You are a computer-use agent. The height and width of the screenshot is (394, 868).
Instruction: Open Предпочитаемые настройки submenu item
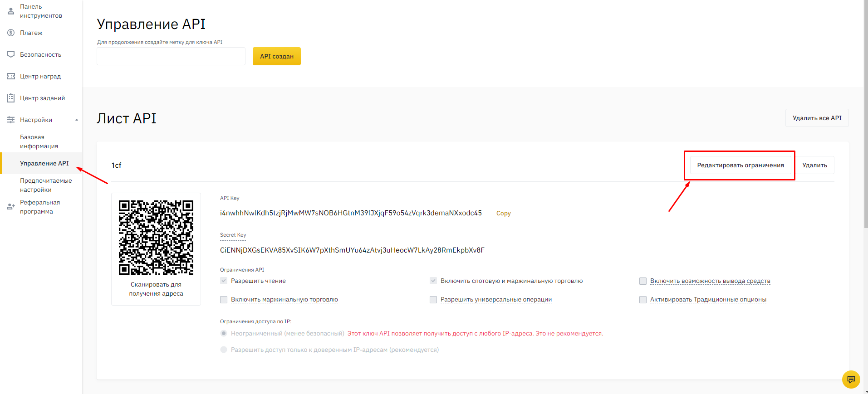coord(46,185)
